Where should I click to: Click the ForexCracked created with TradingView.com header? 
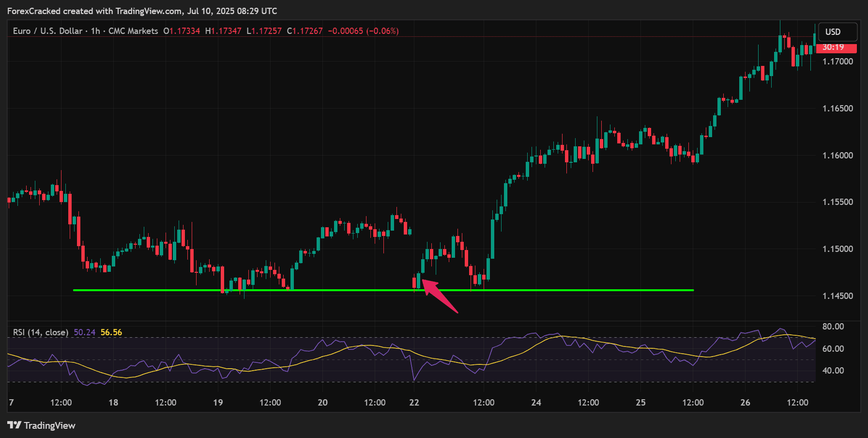click(x=142, y=11)
